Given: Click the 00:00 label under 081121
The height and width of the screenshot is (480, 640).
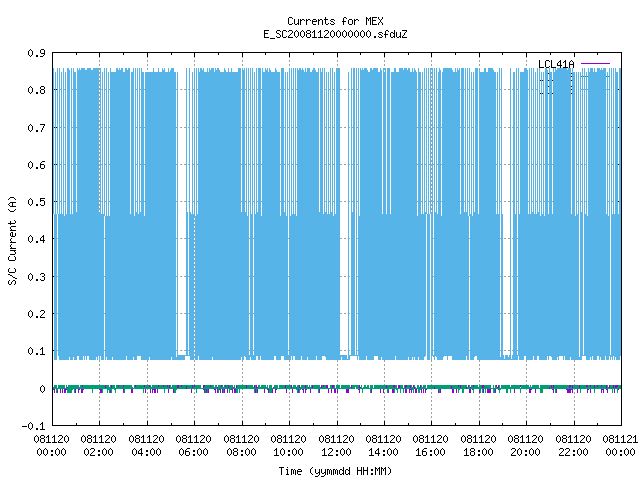Looking at the screenshot, I should (x=620, y=452).
